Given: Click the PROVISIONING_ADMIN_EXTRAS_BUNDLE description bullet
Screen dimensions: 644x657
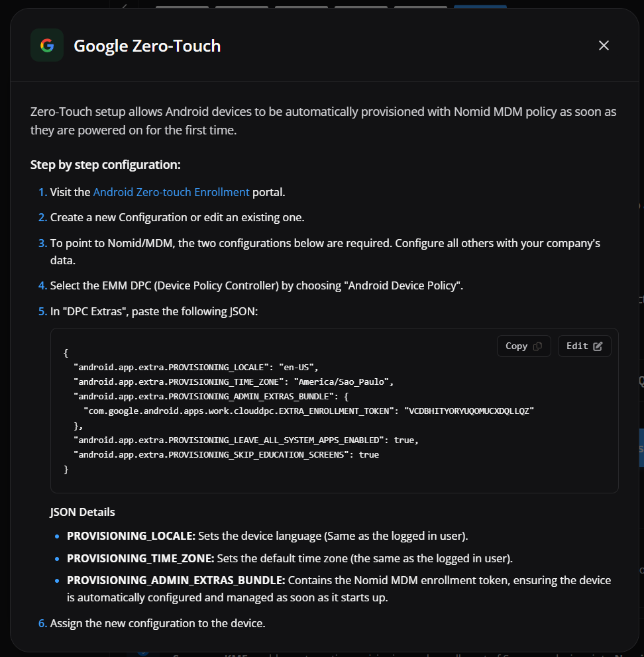Looking at the screenshot, I should [339, 589].
